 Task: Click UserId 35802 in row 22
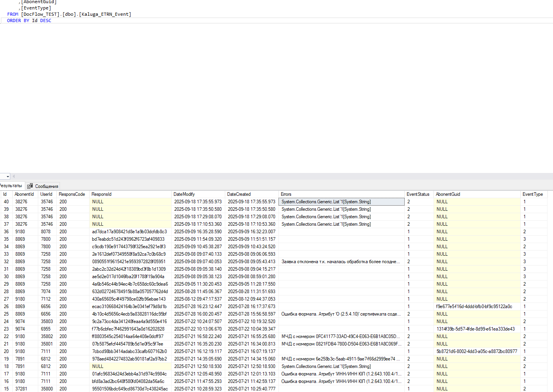tap(47, 336)
